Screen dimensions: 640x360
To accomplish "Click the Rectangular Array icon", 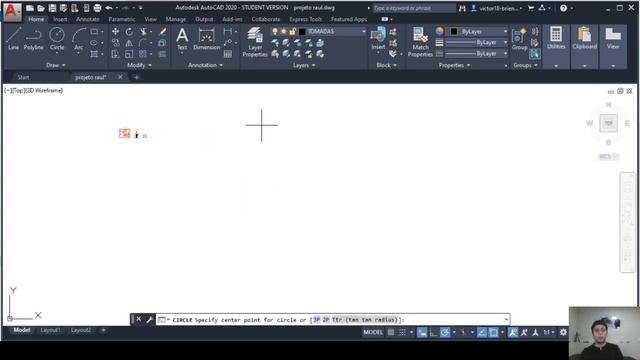I will click(x=143, y=53).
